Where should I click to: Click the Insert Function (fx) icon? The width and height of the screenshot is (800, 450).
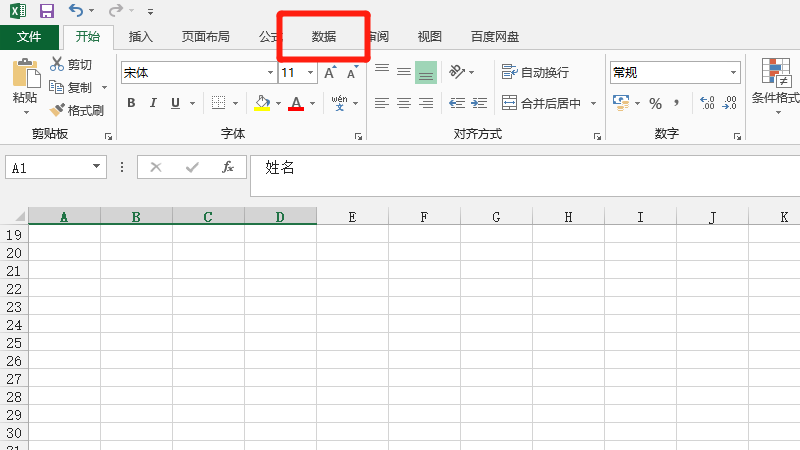(x=228, y=167)
